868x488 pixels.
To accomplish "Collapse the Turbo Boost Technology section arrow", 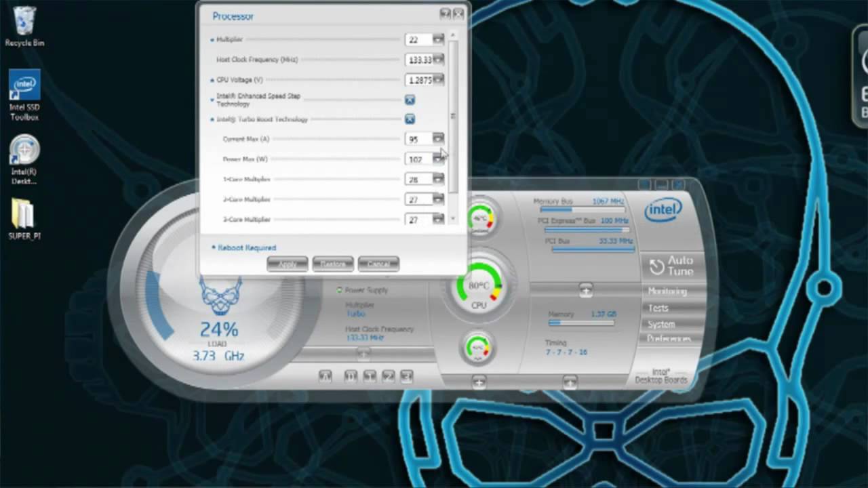I will pos(212,119).
